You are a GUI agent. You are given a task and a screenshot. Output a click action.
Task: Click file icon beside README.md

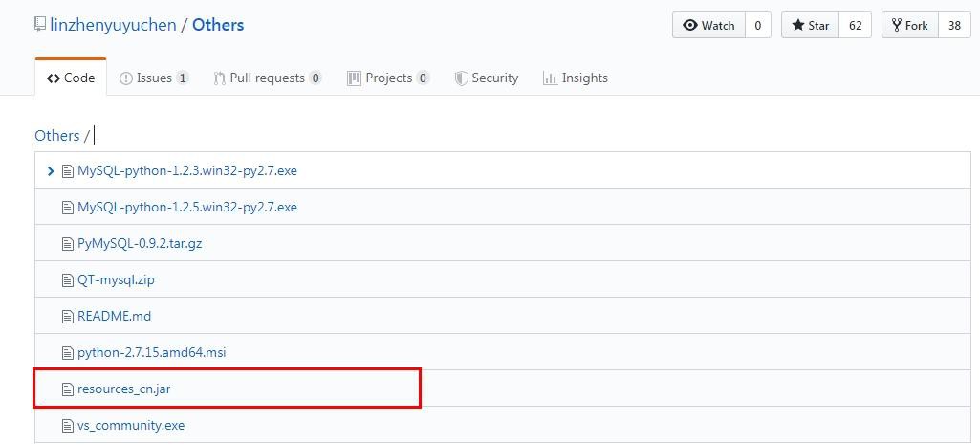pos(68,317)
